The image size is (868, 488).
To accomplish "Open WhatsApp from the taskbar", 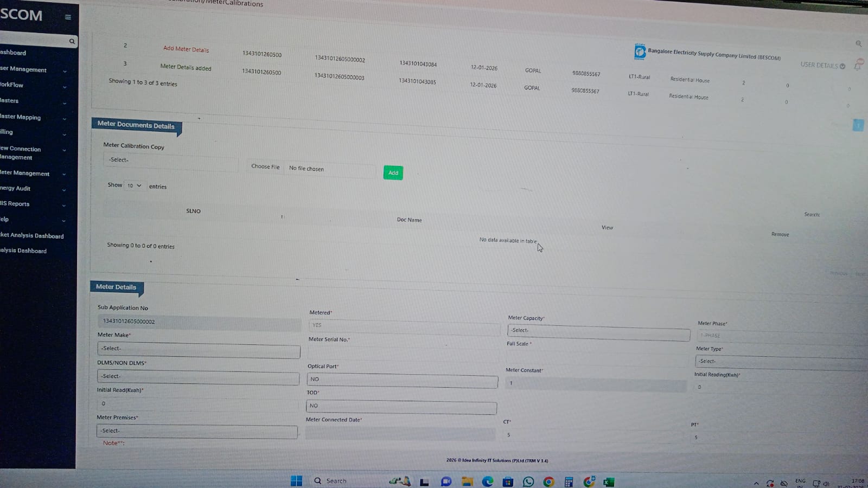I will pyautogui.click(x=528, y=481).
